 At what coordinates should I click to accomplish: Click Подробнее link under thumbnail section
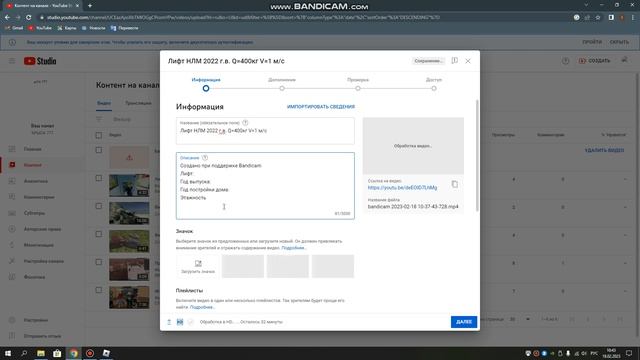[293, 248]
